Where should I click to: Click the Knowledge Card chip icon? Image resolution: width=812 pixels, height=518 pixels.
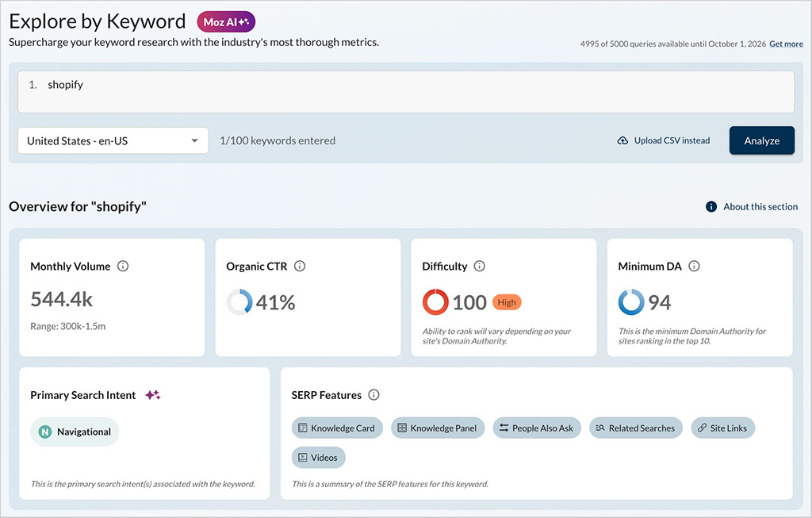pos(303,428)
